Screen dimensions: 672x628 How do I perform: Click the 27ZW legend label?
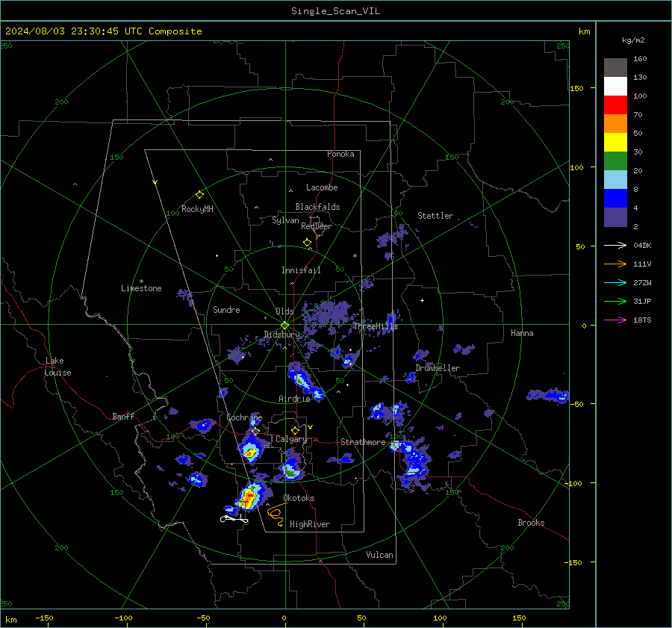pyautogui.click(x=642, y=283)
